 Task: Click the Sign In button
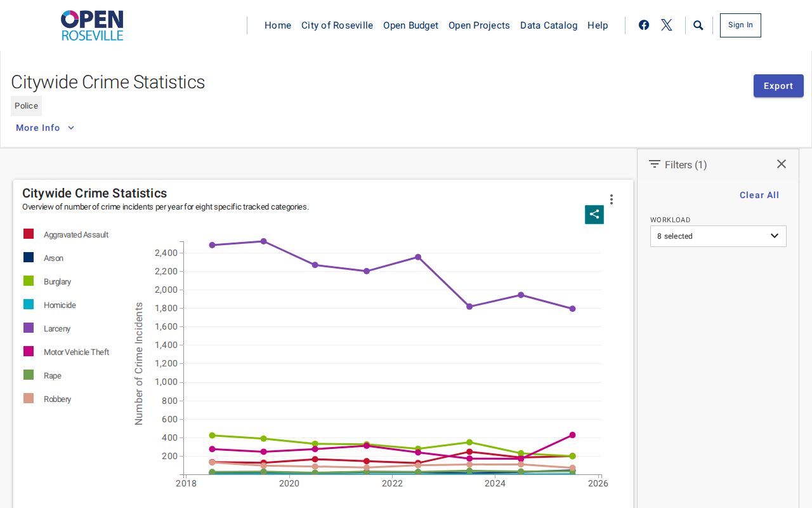click(x=740, y=25)
